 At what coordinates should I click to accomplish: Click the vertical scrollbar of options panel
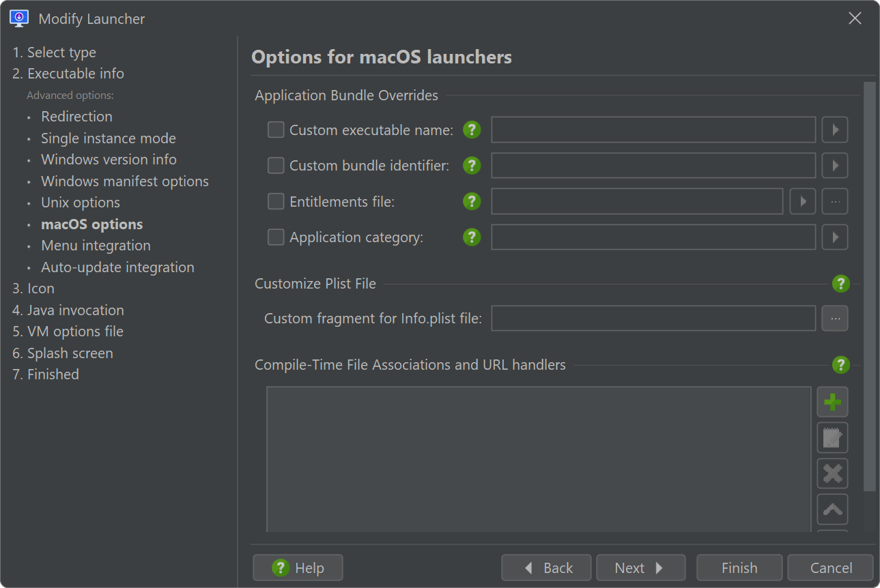coord(869,286)
